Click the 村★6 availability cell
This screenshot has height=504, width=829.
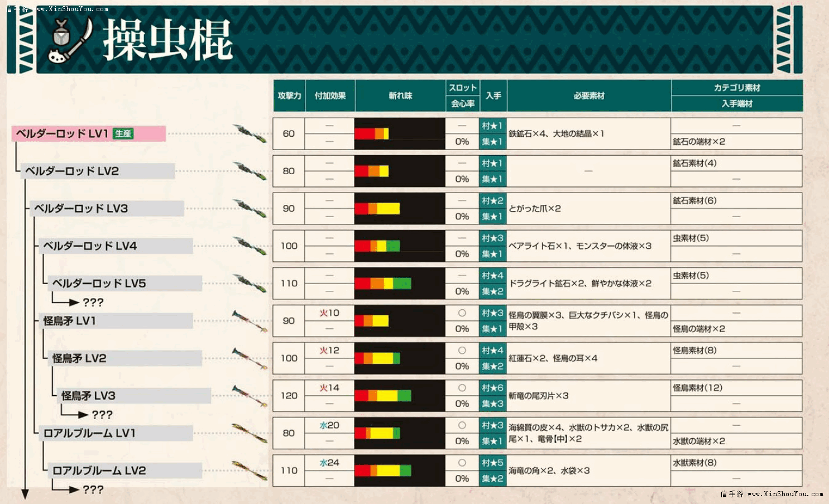pos(492,388)
